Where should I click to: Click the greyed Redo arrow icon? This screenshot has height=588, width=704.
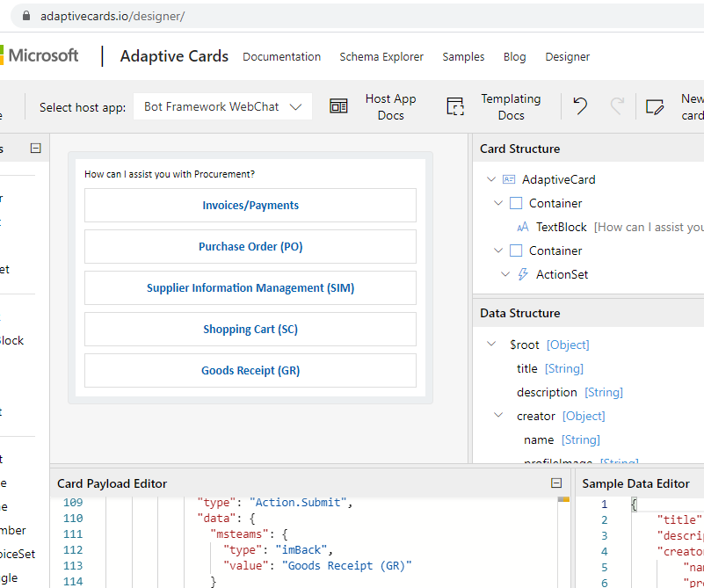click(617, 106)
